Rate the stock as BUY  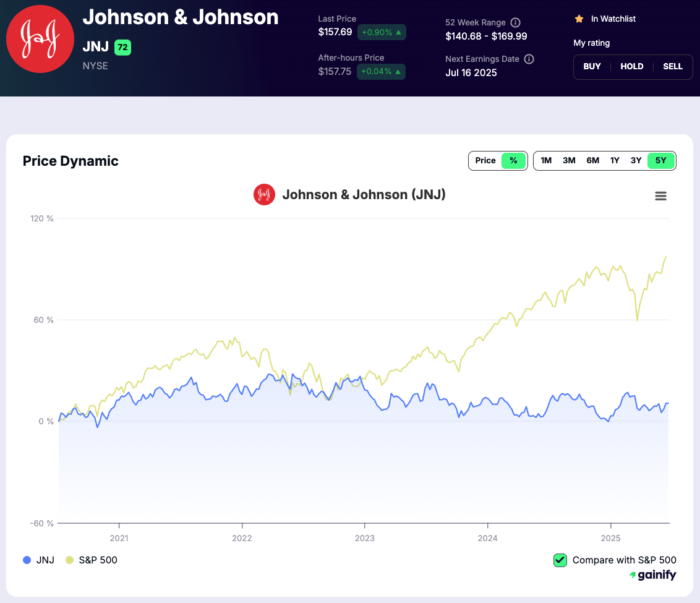[592, 67]
